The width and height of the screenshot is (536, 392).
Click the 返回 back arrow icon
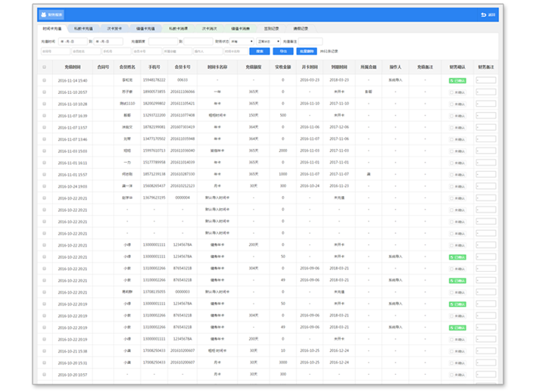484,14
